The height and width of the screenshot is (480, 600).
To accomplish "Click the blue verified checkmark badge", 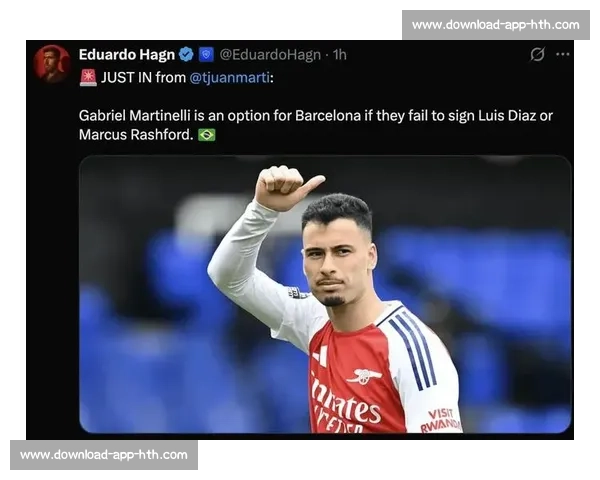I will [186, 55].
